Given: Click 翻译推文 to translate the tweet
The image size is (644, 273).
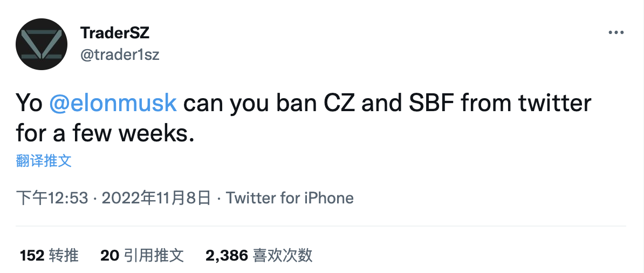Looking at the screenshot, I should [x=44, y=161].
